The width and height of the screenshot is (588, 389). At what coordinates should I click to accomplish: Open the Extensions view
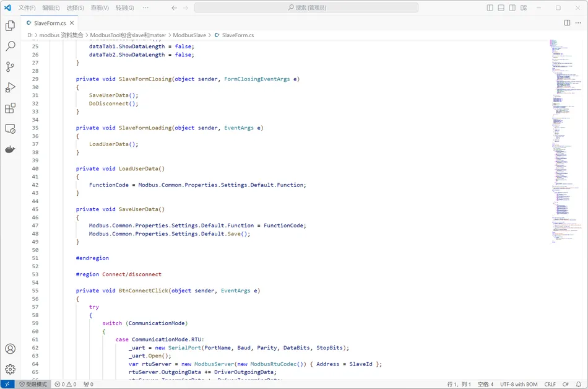10,108
